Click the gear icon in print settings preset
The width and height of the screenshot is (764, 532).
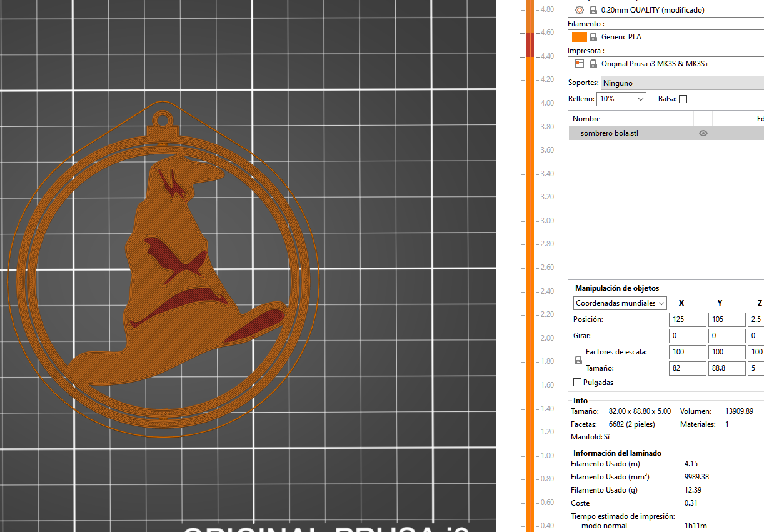click(x=579, y=10)
